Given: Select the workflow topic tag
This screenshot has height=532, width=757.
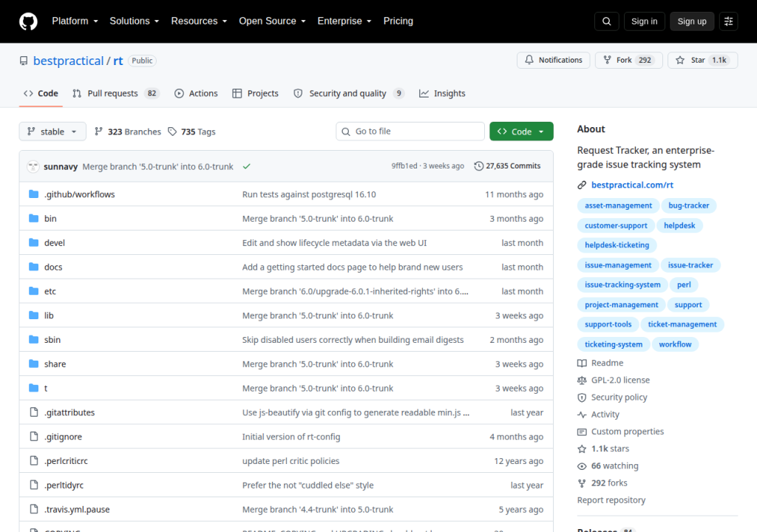Looking at the screenshot, I should pos(675,344).
